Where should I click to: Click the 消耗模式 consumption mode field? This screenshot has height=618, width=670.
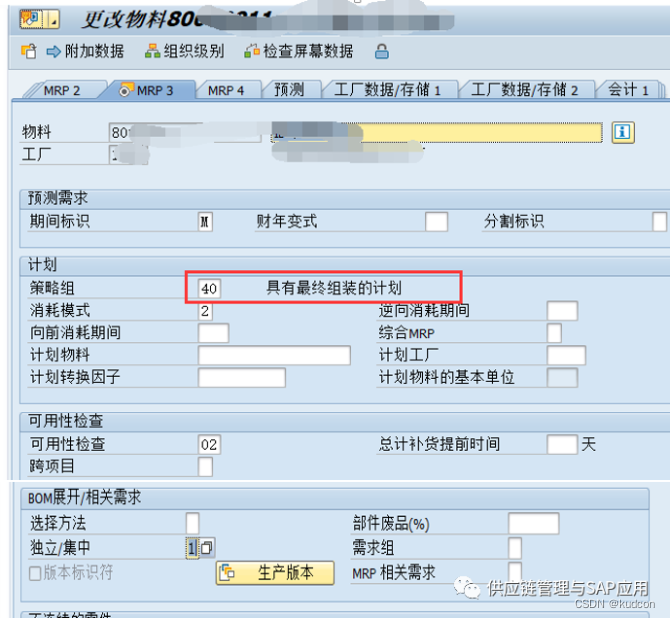(205, 311)
